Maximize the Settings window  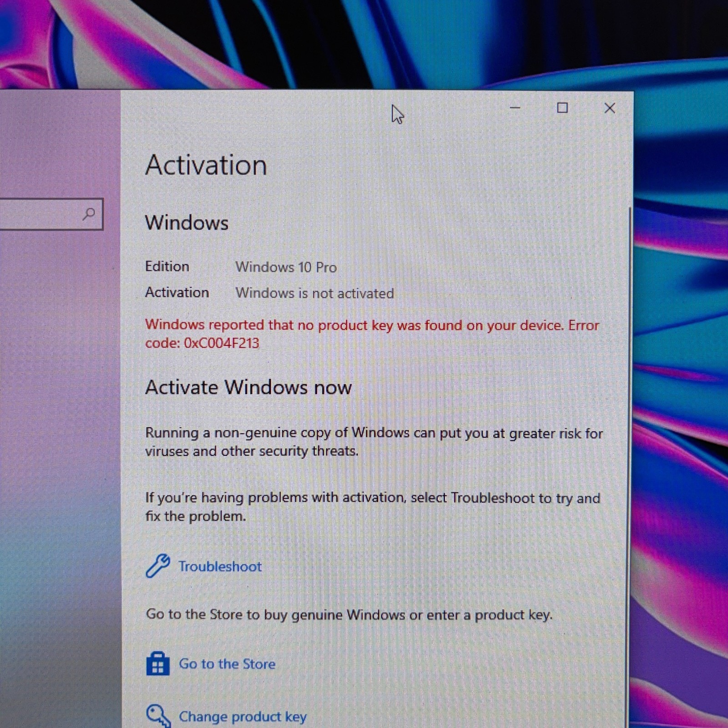562,108
